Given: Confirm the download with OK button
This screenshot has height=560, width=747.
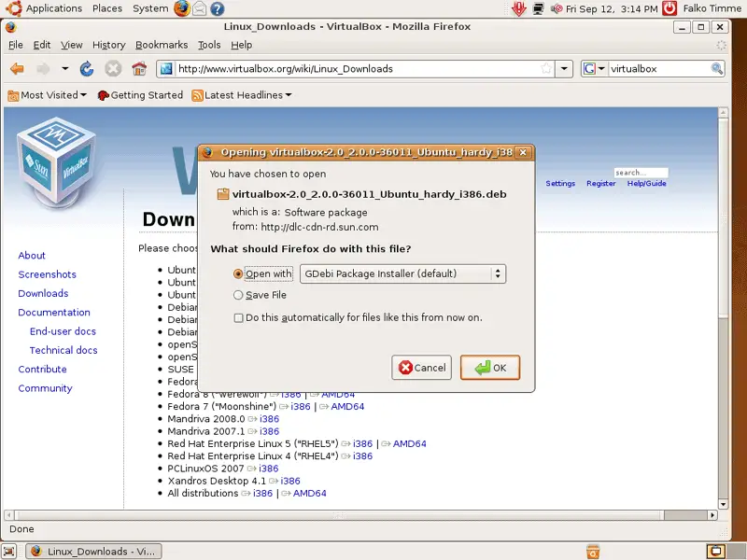Looking at the screenshot, I should point(489,368).
